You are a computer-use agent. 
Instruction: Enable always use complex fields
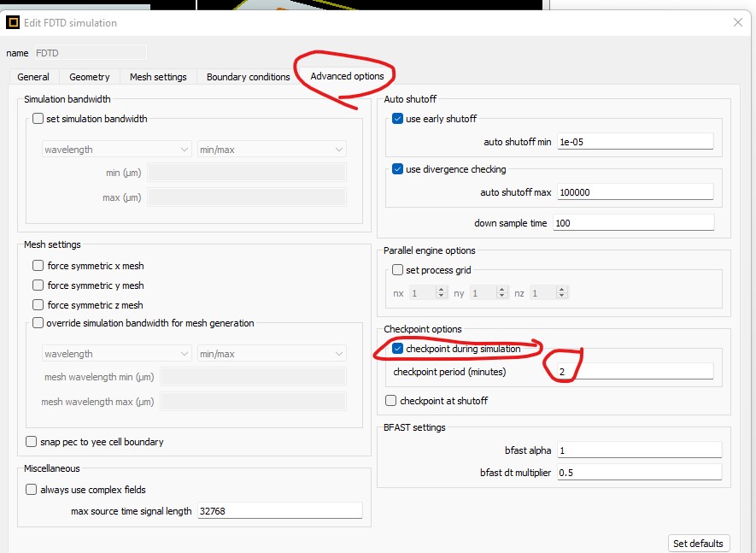point(32,490)
